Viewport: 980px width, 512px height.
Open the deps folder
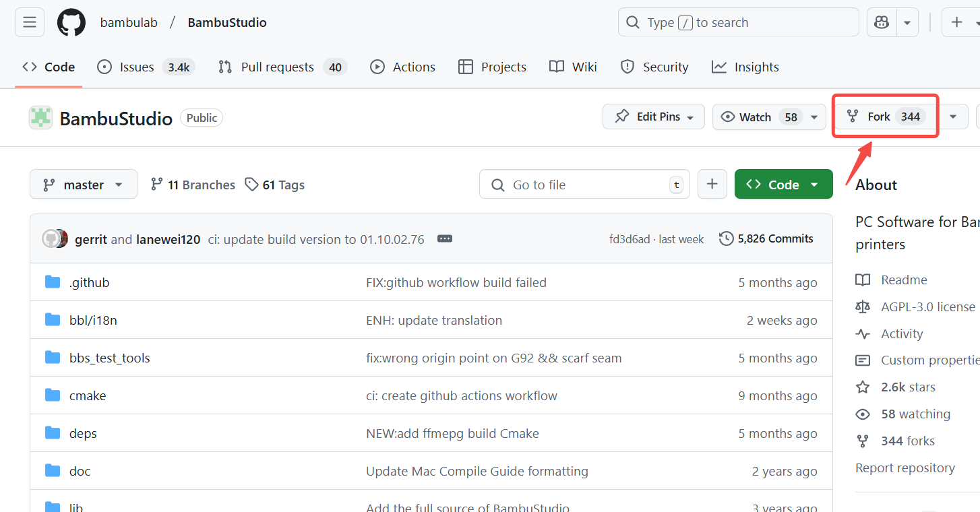83,433
